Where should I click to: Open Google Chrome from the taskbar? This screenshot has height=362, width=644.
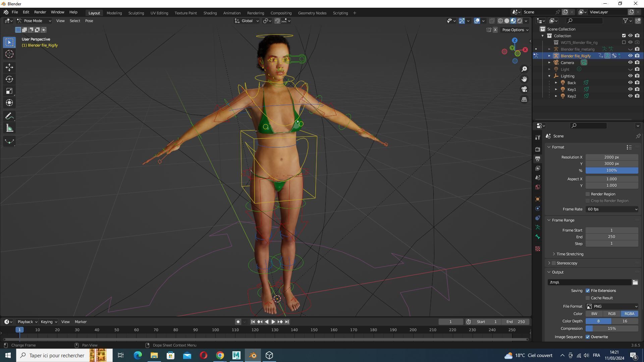(x=220, y=355)
